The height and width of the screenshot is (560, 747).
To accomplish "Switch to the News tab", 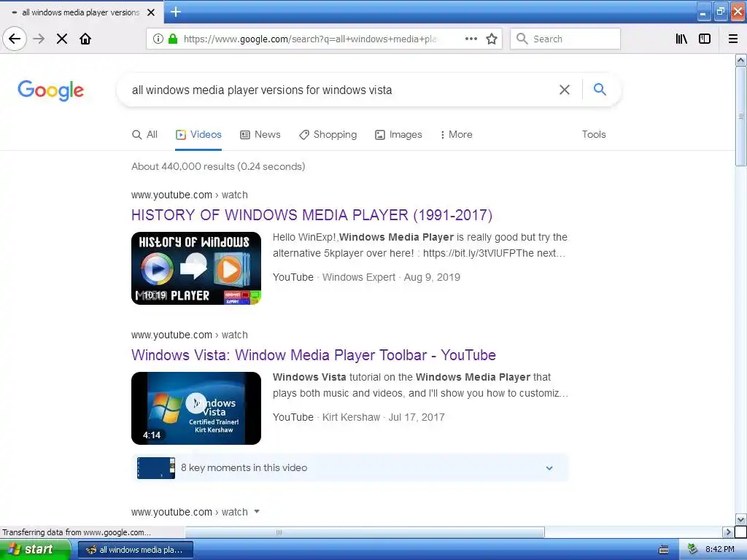I will tap(260, 135).
